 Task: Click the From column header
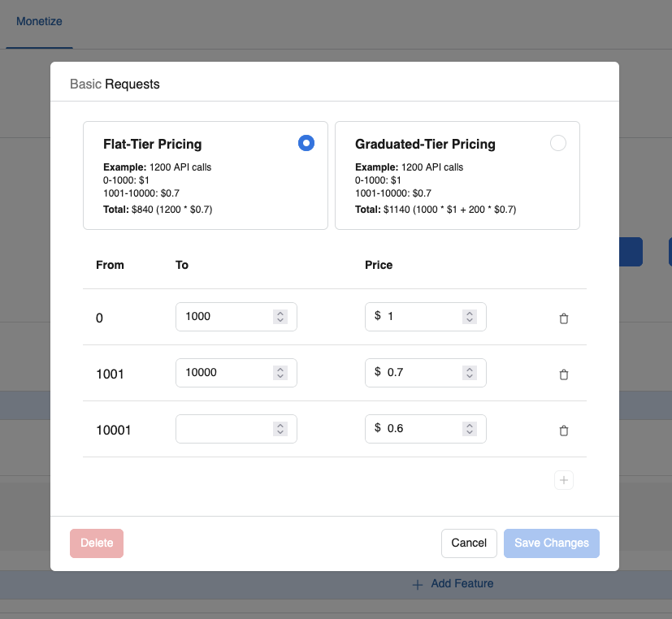click(x=111, y=265)
